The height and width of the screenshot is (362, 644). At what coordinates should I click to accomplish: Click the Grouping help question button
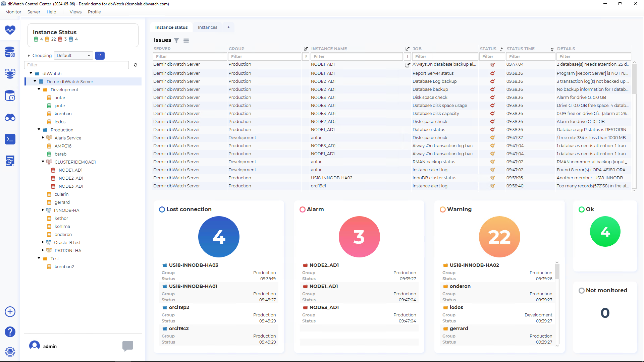tap(100, 55)
